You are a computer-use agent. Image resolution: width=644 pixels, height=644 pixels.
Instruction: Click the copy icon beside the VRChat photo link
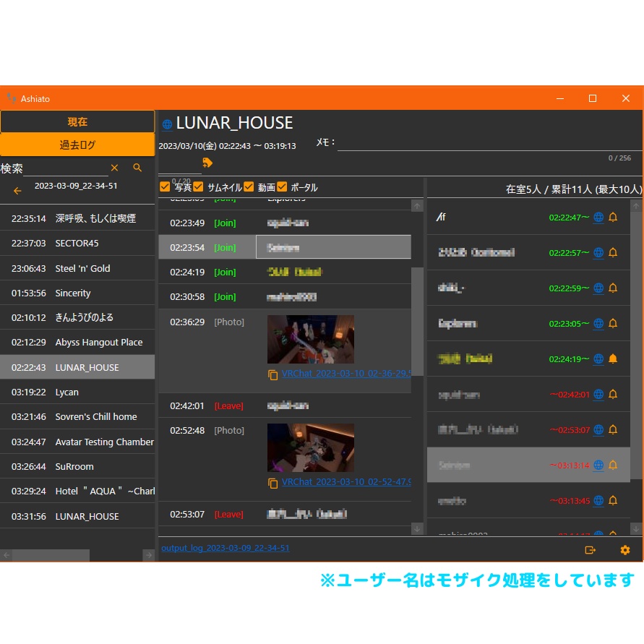[x=273, y=375]
